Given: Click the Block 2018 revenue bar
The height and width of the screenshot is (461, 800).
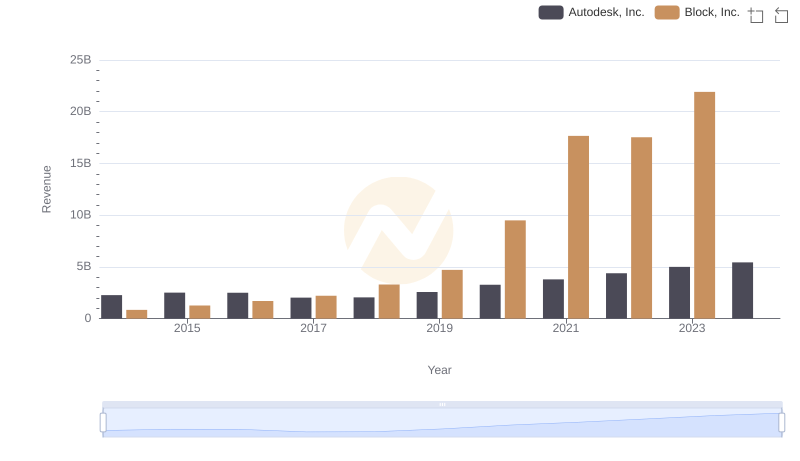Looking at the screenshot, I should pyautogui.click(x=389, y=301).
